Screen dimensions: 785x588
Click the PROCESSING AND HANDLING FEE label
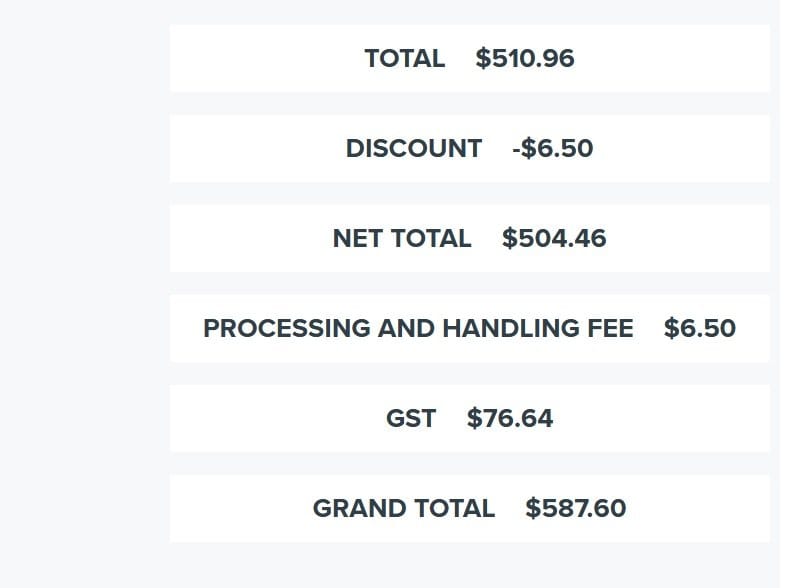point(418,328)
